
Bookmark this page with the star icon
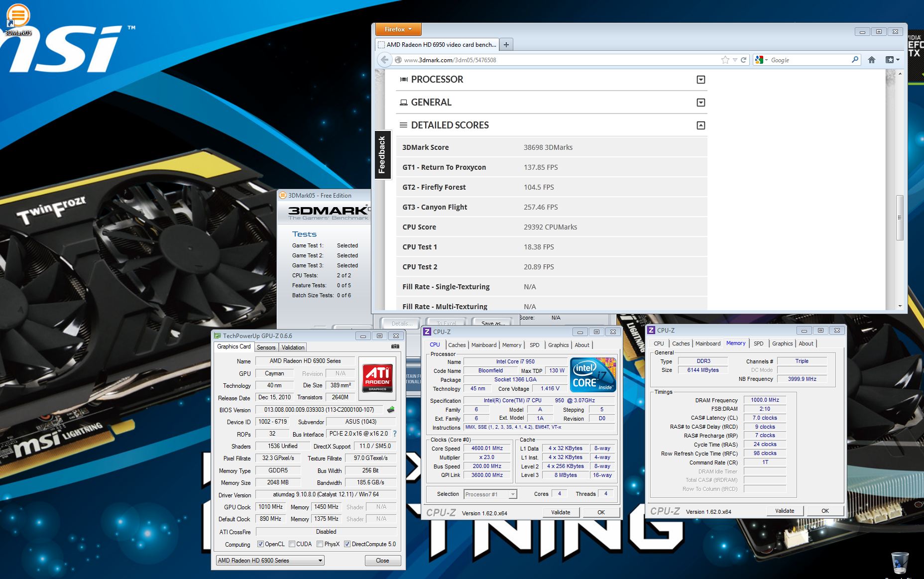tap(725, 60)
